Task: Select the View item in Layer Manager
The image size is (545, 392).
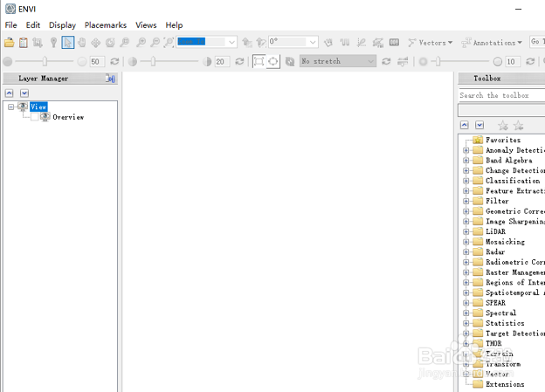Action: coord(38,107)
